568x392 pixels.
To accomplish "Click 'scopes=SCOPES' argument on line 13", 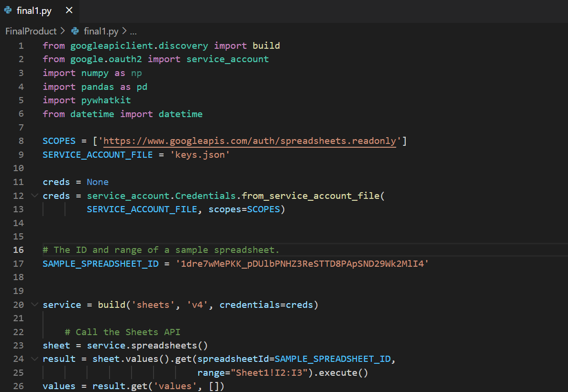I will (x=244, y=209).
